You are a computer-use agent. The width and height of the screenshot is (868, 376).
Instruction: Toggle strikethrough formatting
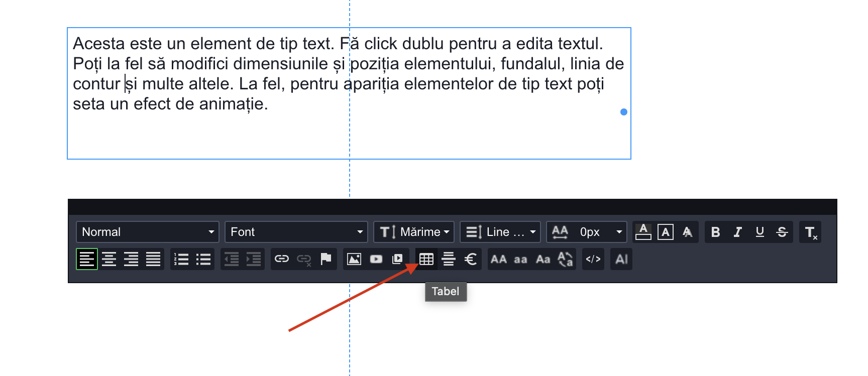point(782,232)
